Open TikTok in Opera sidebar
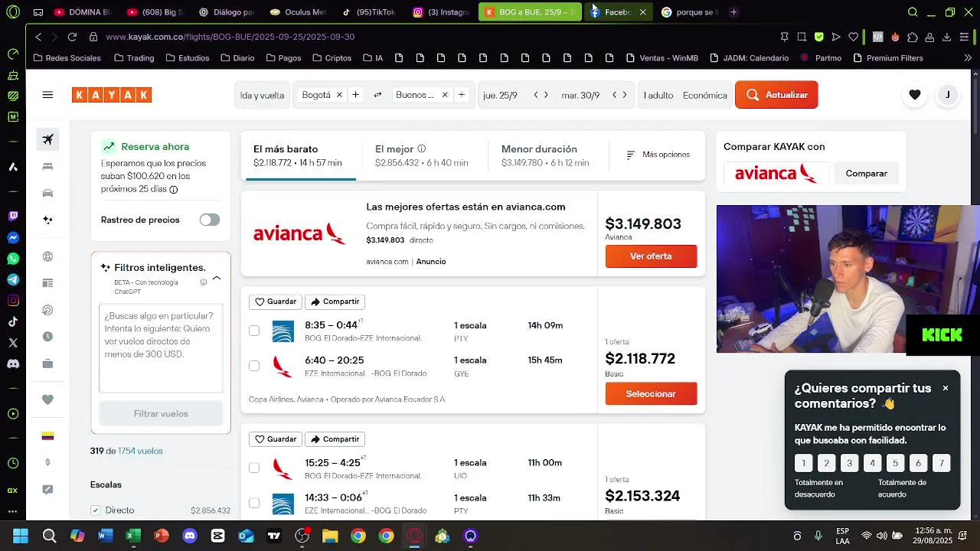This screenshot has width=980, height=551. coord(13,321)
